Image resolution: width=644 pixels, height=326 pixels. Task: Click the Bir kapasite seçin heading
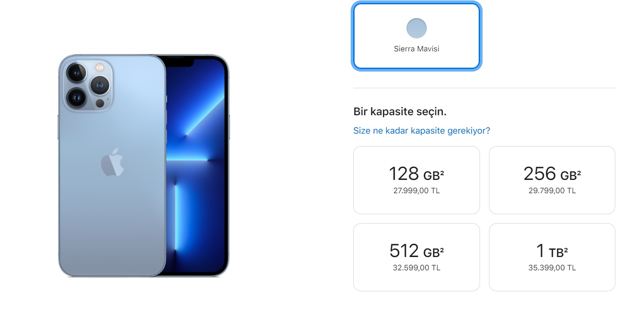[x=400, y=112]
